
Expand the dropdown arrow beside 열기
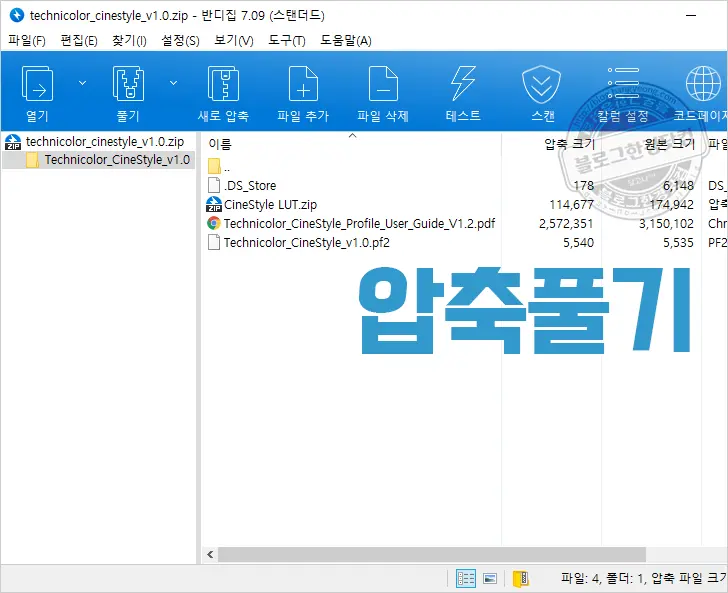coord(82,83)
